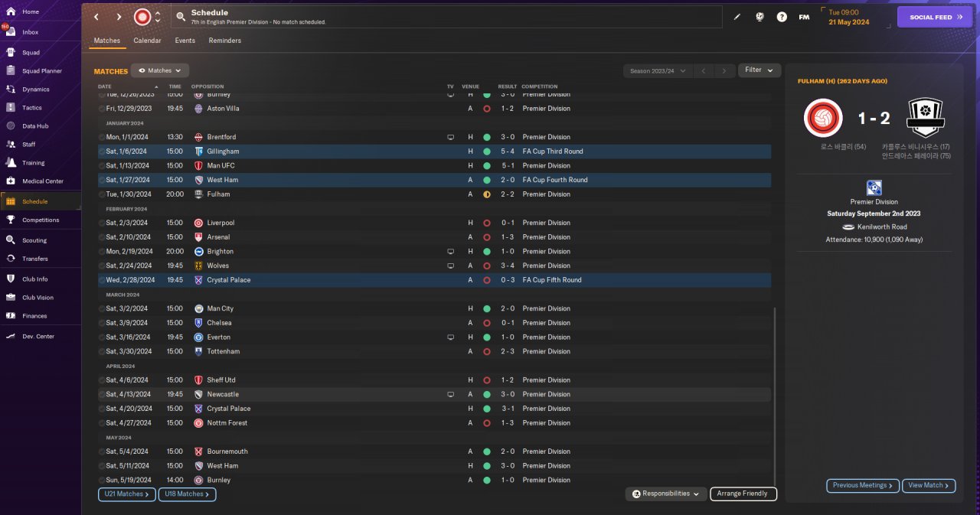Go back with the left arrow
Image resolution: width=980 pixels, height=515 pixels.
96,17
